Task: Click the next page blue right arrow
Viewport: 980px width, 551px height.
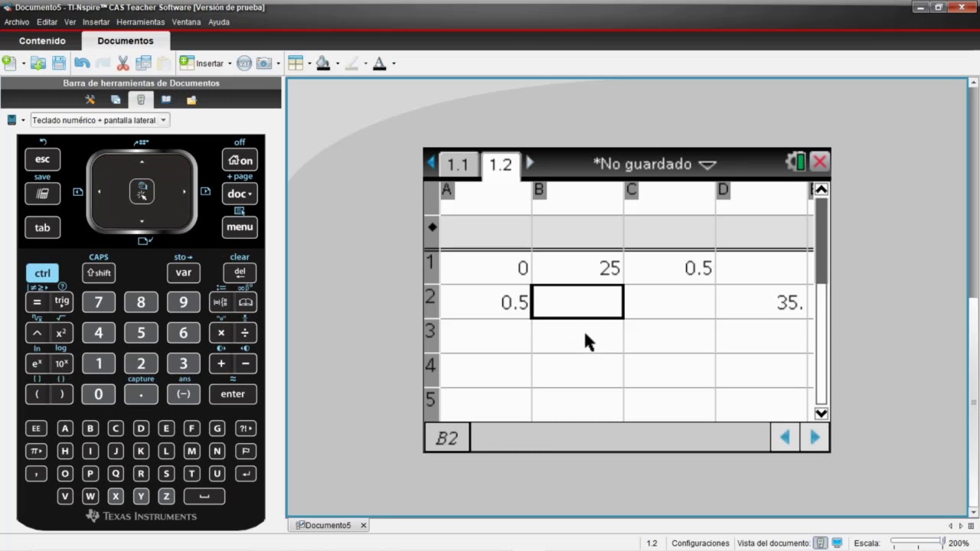Action: point(815,437)
